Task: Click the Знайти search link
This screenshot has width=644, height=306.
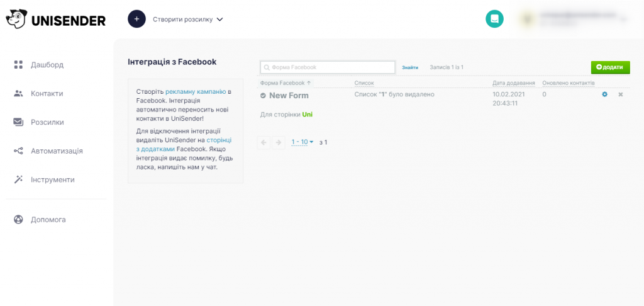Action: [x=410, y=67]
